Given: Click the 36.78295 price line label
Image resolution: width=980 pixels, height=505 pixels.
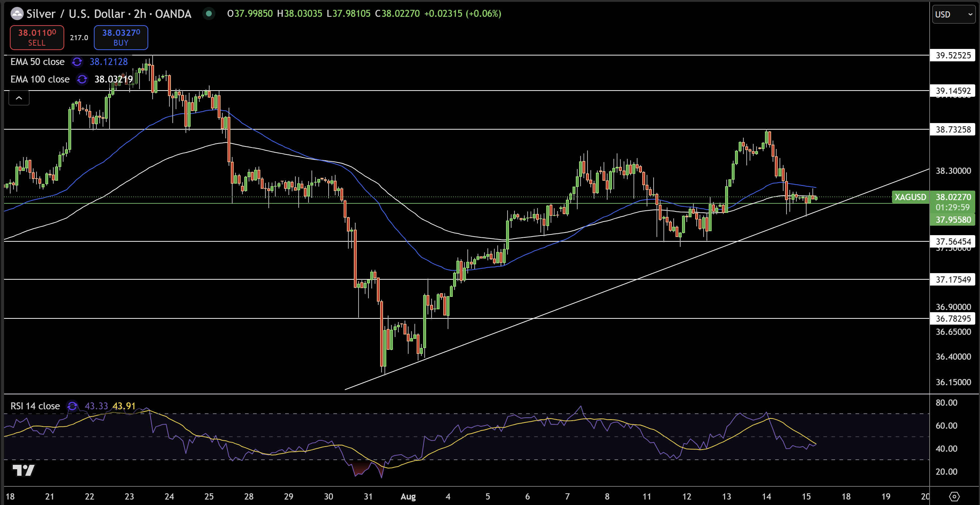Looking at the screenshot, I should click(x=953, y=318).
